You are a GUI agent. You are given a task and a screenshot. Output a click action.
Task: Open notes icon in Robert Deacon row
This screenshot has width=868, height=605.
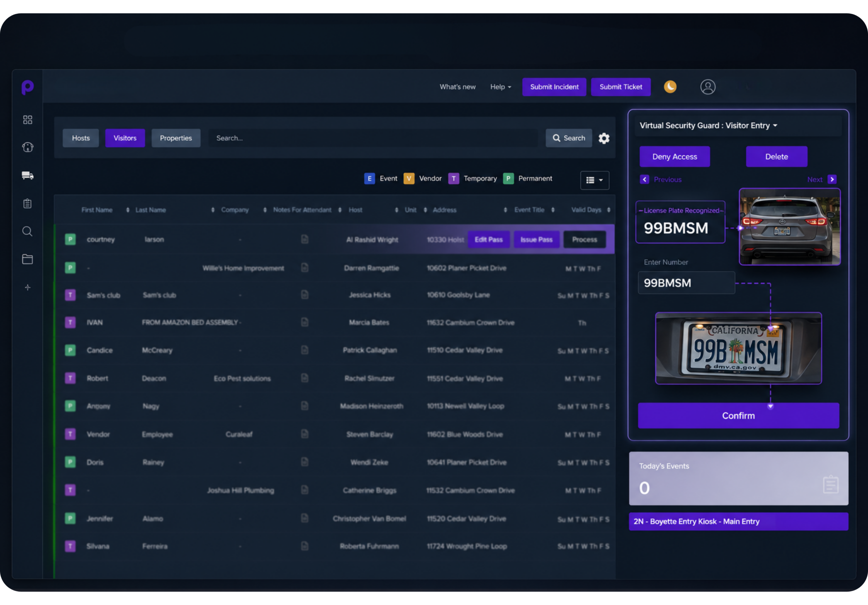click(305, 378)
